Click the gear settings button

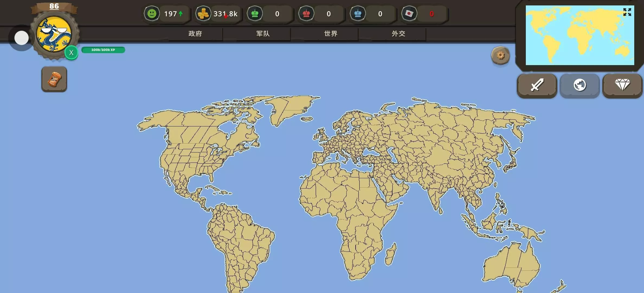click(x=500, y=56)
